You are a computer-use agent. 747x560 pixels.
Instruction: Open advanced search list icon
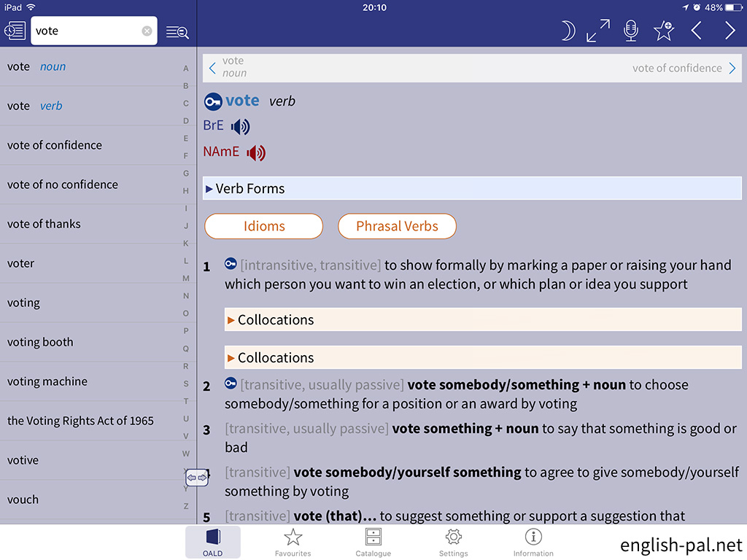tap(177, 31)
